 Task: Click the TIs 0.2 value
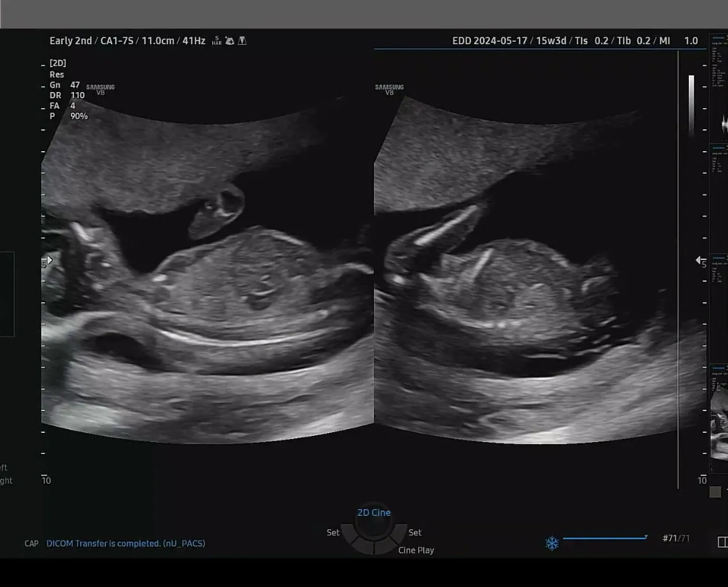tap(592, 41)
